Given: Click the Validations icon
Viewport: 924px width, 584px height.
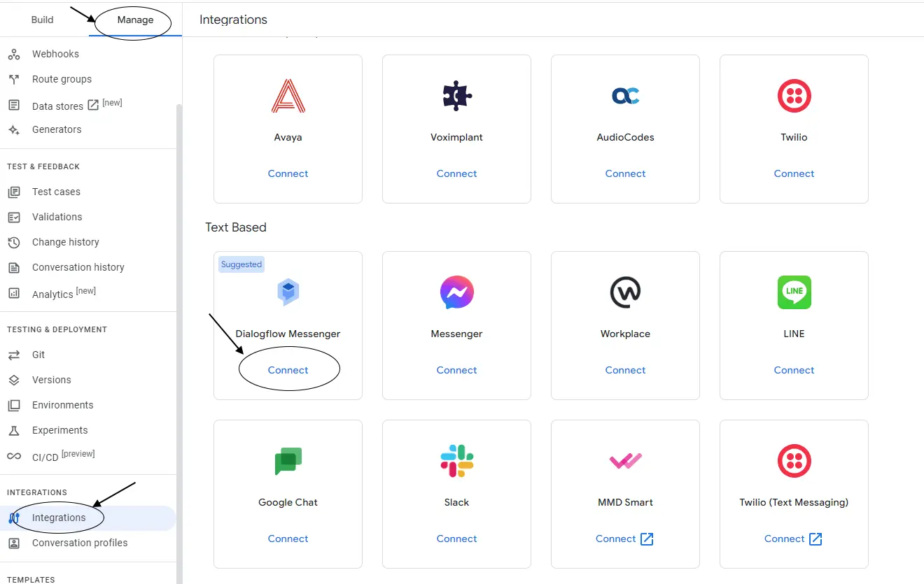Looking at the screenshot, I should point(14,217).
